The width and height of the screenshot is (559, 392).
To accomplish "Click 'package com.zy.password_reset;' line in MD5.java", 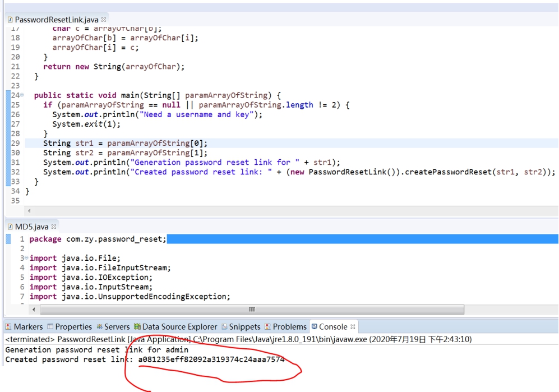I will (98, 239).
